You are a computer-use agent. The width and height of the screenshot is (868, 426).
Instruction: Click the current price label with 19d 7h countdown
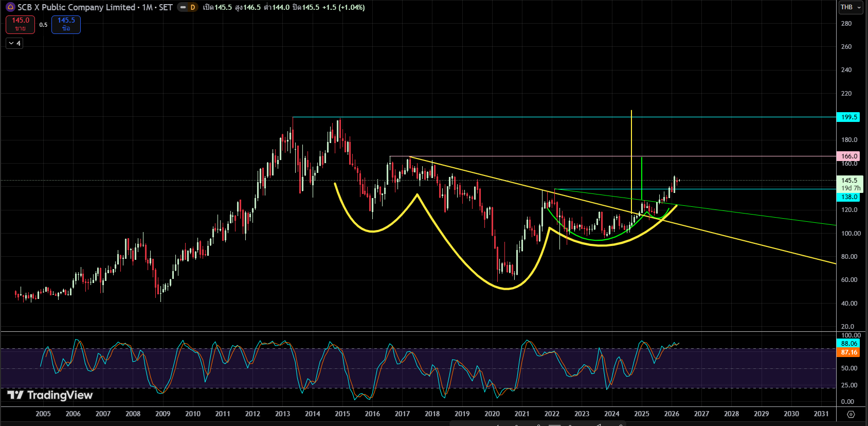[849, 184]
